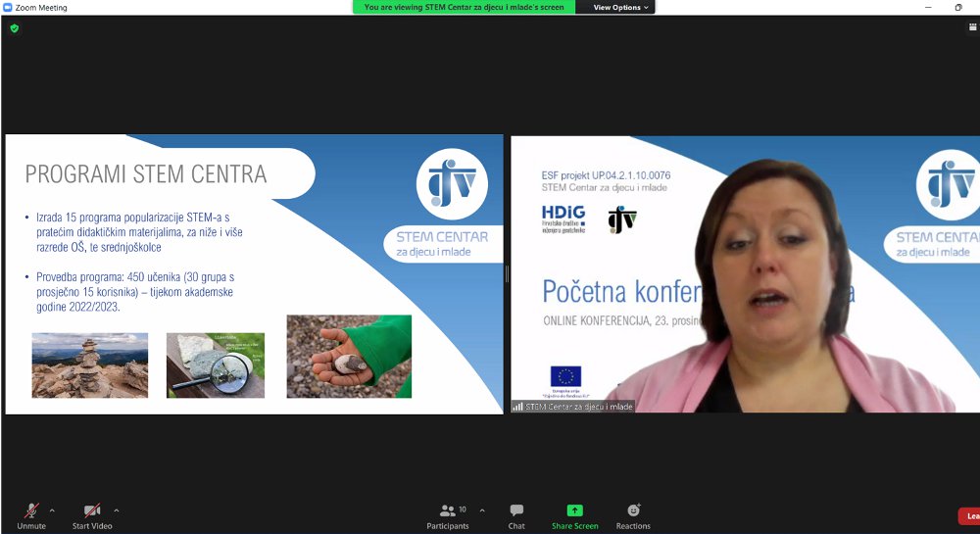Click the green encryption shield icon
The width and height of the screenshot is (980, 534).
14,28
